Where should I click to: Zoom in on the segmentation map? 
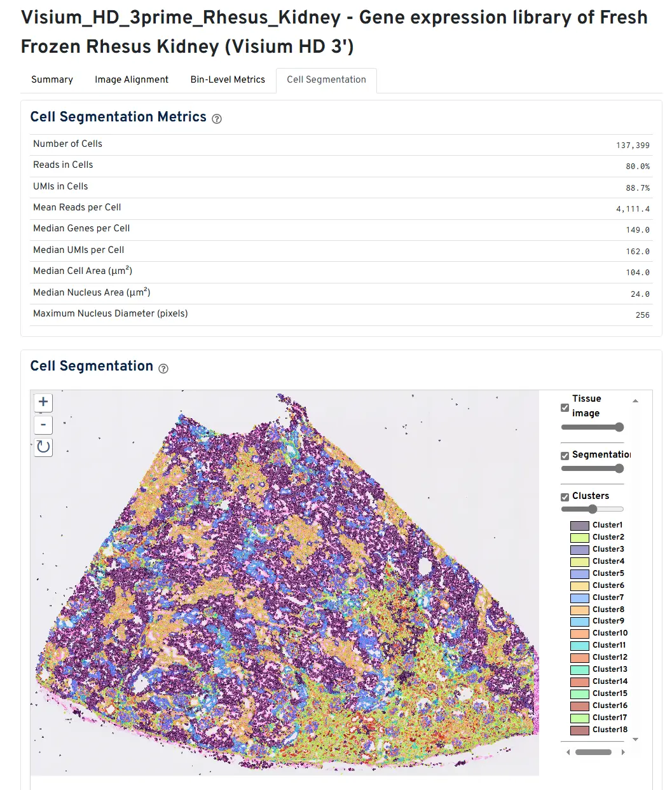[x=43, y=402]
